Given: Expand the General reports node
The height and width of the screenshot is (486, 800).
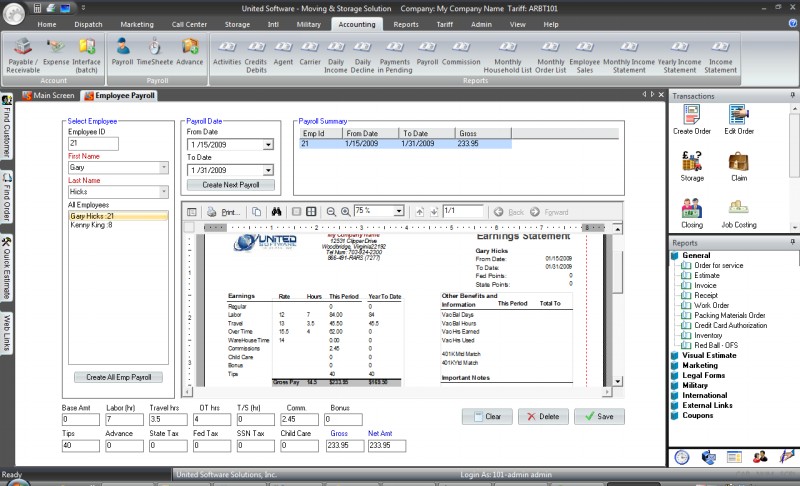Looking at the screenshot, I should coord(674,255).
